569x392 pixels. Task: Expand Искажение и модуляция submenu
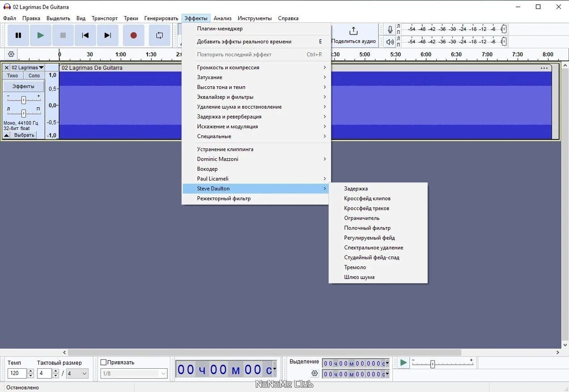(x=256, y=127)
